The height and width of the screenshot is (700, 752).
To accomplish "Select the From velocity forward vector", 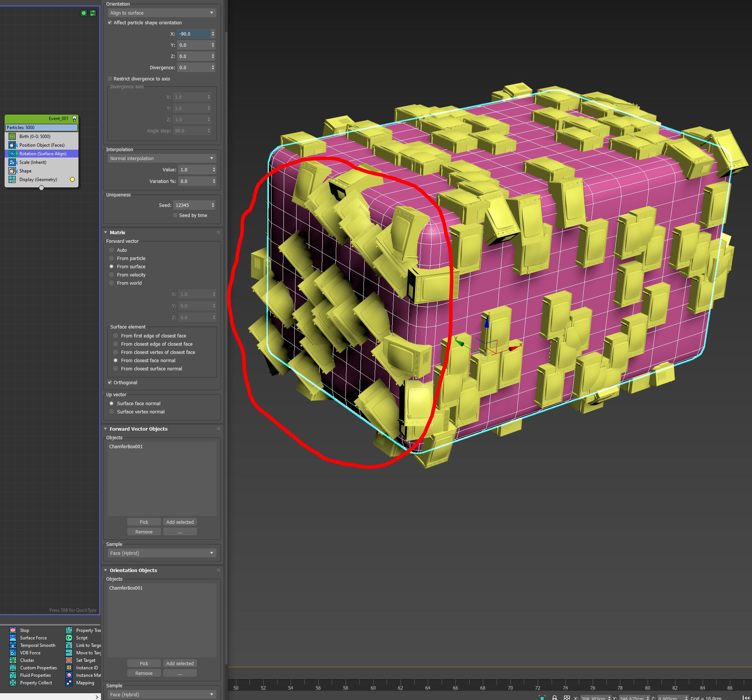I will [111, 275].
